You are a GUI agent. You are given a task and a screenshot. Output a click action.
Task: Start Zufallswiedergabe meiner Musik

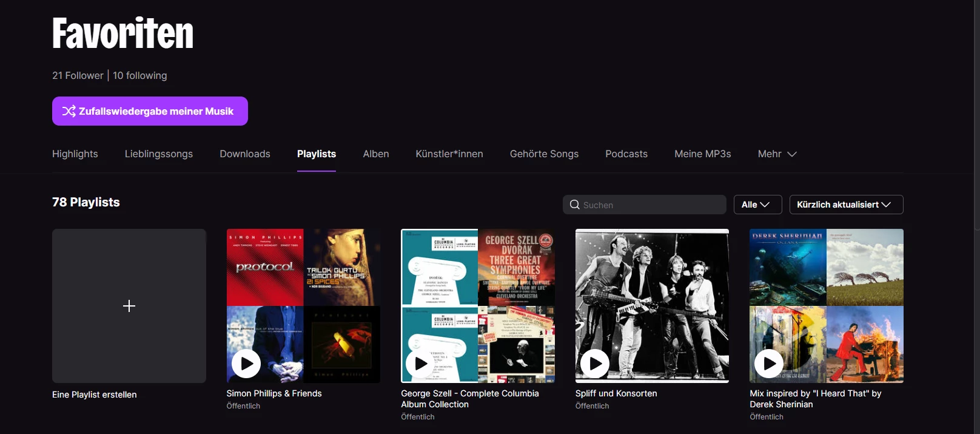tap(150, 111)
